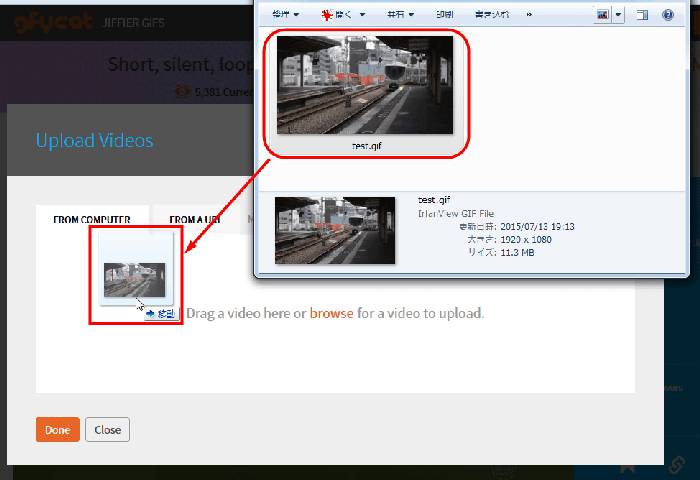Open the 共有 dropdown menu
The image size is (700, 480).
coord(400,15)
